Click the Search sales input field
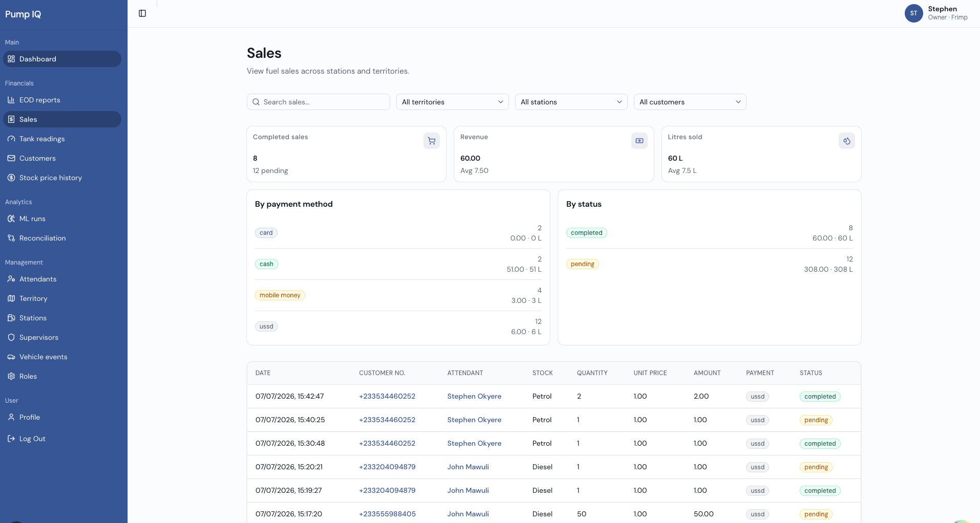The image size is (980, 523). click(x=318, y=102)
